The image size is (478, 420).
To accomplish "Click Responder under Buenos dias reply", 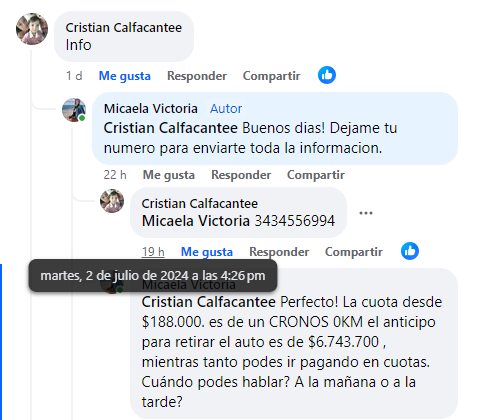I will pyautogui.click(x=241, y=175).
